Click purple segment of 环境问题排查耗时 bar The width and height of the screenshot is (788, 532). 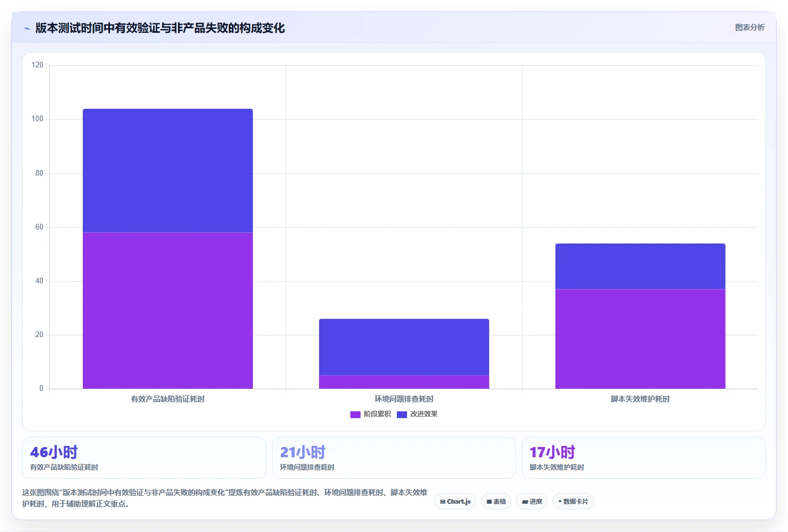pyautogui.click(x=404, y=382)
